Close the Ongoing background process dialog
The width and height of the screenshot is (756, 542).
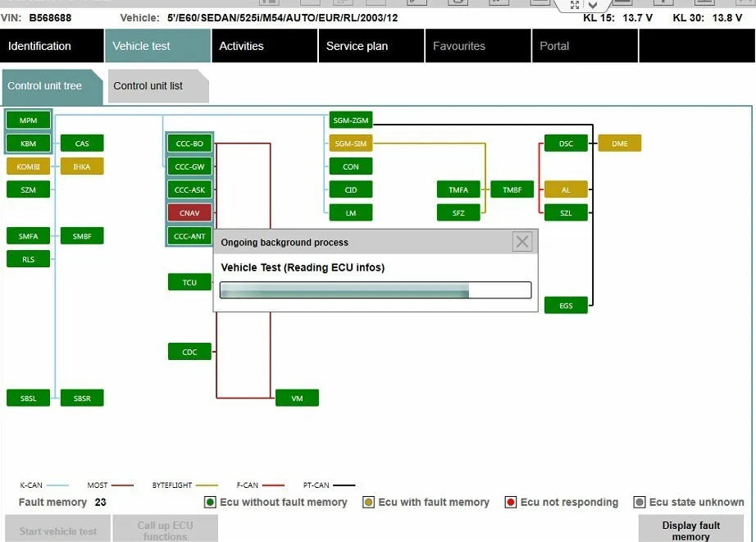[x=522, y=242]
